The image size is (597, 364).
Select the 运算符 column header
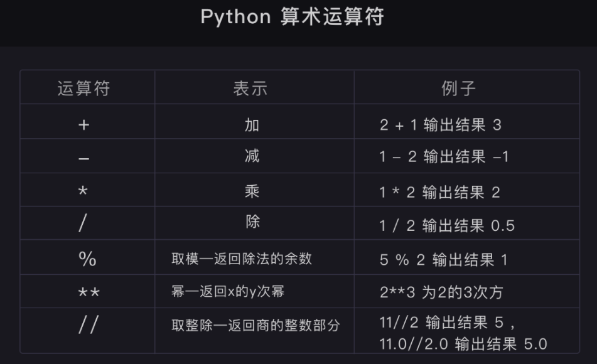83,88
